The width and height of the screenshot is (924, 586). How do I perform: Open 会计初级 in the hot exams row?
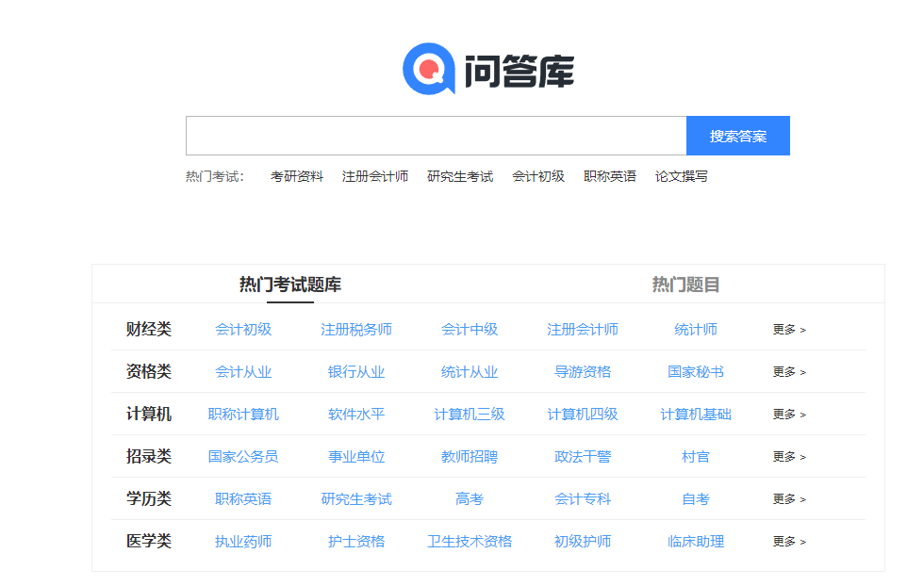tap(538, 176)
